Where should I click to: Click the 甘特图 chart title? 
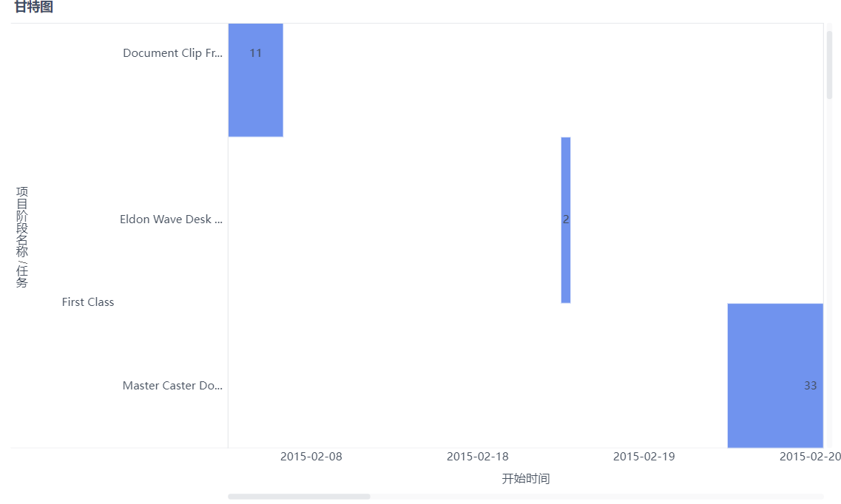coord(33,7)
